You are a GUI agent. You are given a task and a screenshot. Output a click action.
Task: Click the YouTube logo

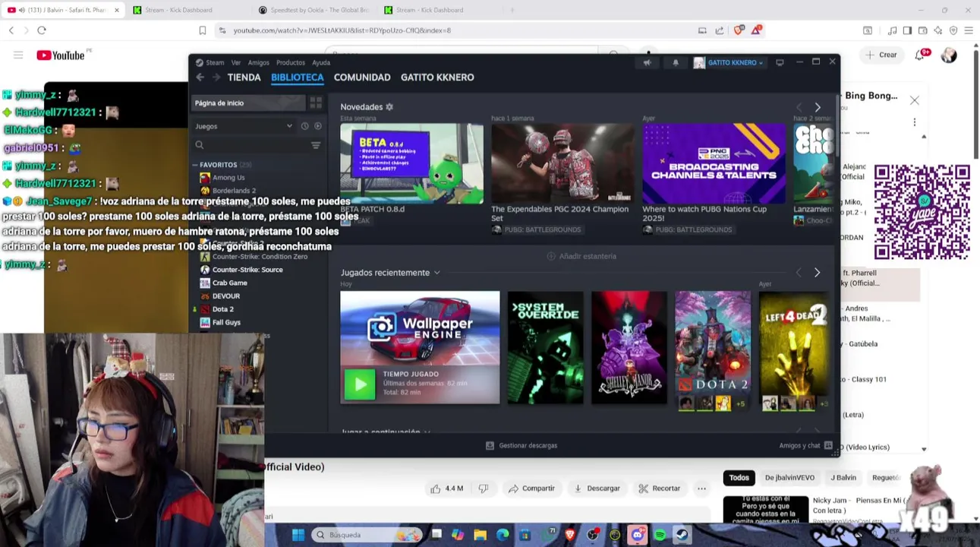point(61,55)
